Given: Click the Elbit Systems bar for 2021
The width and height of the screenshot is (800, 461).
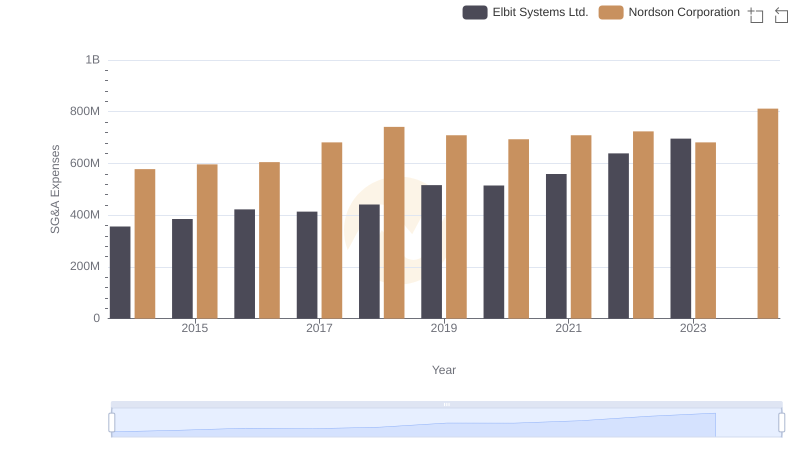Looking at the screenshot, I should 556,246.
